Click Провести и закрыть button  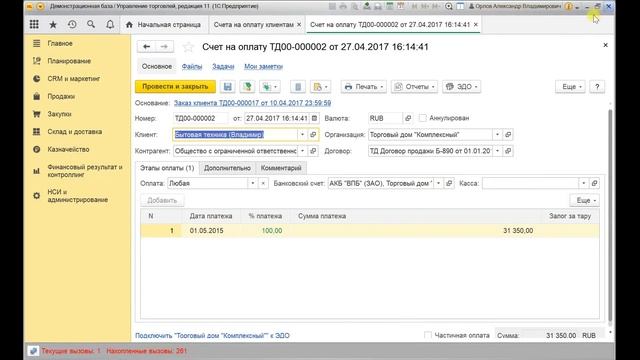(176, 87)
